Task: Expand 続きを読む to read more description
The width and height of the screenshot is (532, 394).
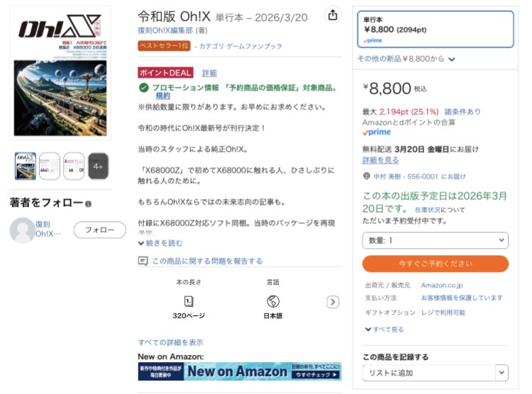Action: pos(160,243)
